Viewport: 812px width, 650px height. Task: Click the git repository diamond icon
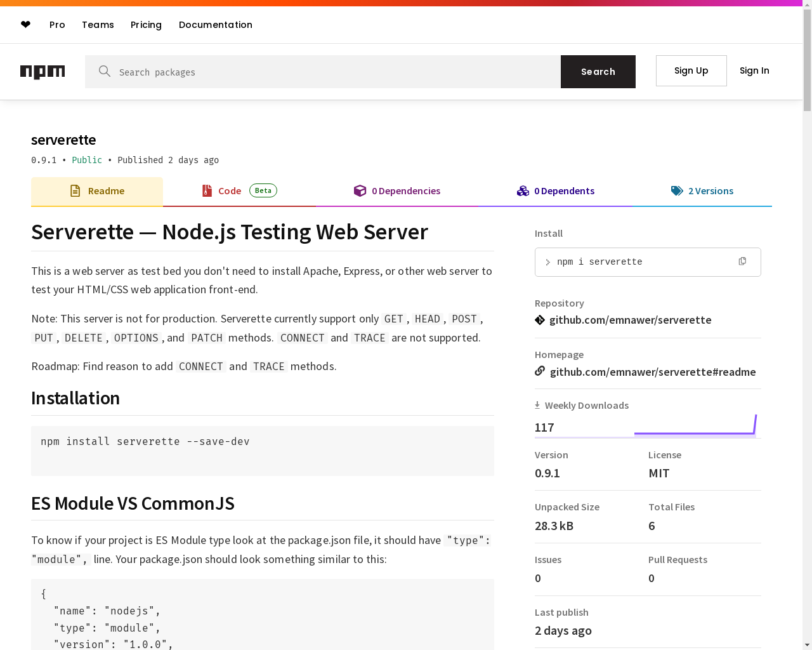click(540, 320)
